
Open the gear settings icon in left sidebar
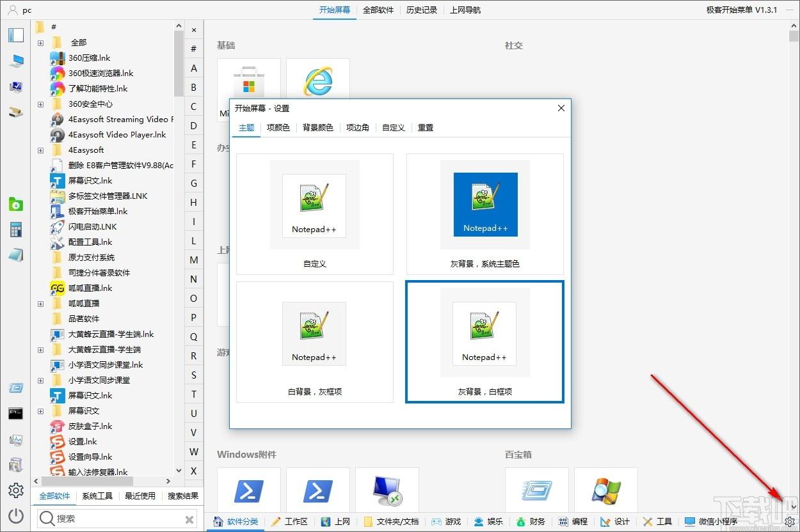tap(16, 490)
